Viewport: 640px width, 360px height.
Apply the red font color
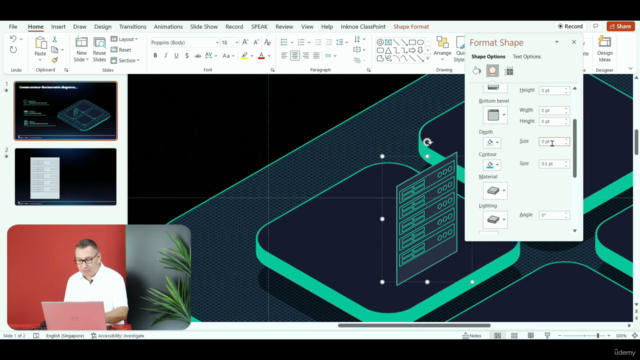(x=261, y=56)
